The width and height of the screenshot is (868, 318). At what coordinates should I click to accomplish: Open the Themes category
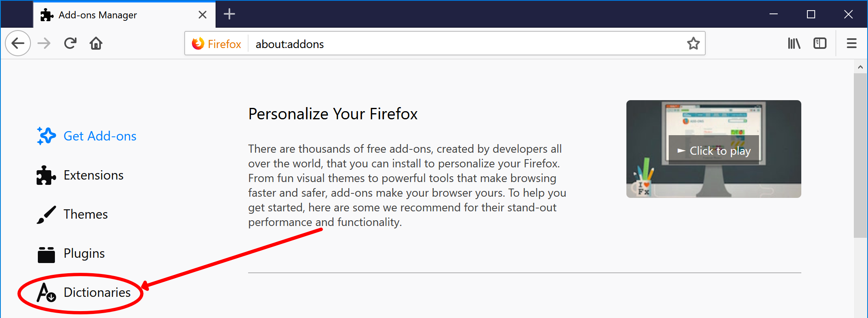coord(72,214)
